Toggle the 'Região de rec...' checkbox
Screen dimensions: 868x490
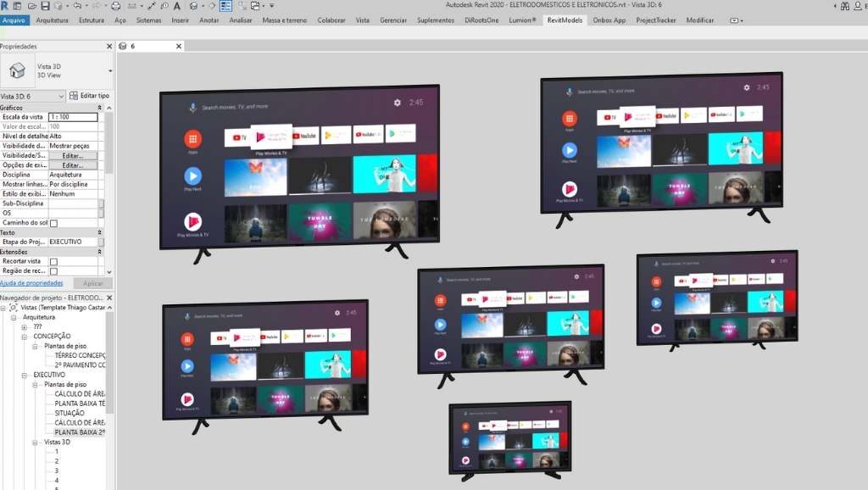coord(53,271)
